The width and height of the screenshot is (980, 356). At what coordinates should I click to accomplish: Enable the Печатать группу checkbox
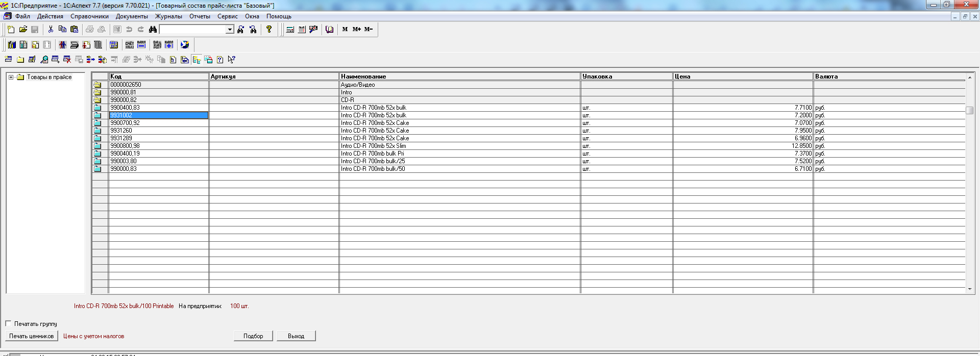pyautogui.click(x=9, y=323)
